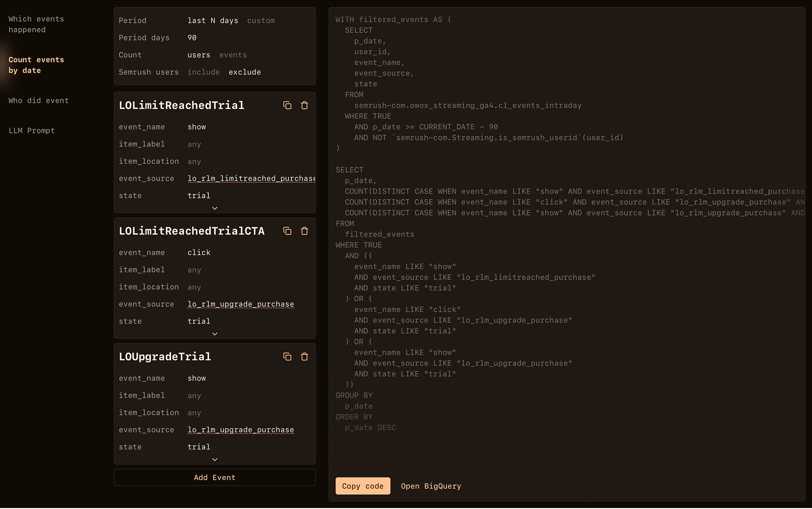The height and width of the screenshot is (509, 812).
Task: Click the 'Semrush users' label
Action: (149, 72)
